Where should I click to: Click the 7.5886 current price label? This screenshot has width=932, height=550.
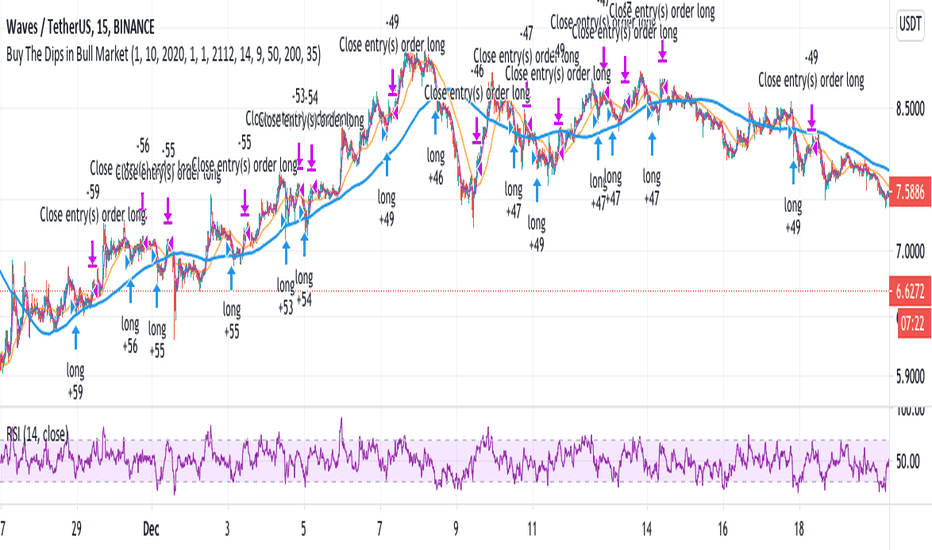[x=910, y=193]
